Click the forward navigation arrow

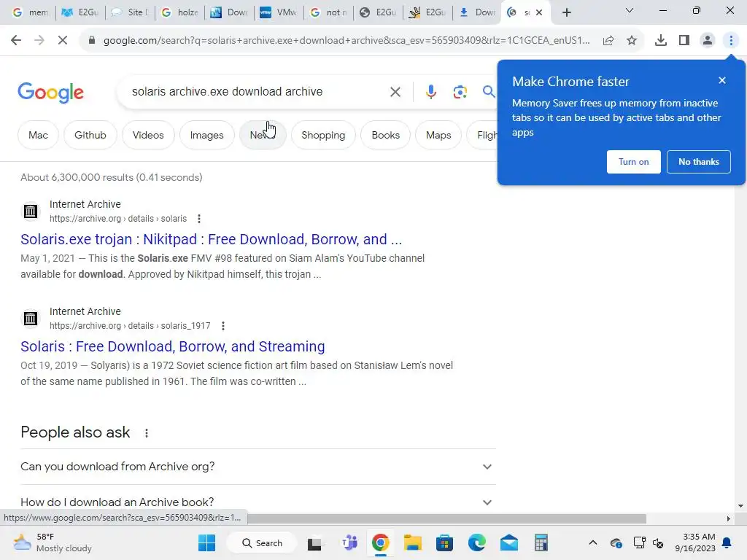pos(39,41)
